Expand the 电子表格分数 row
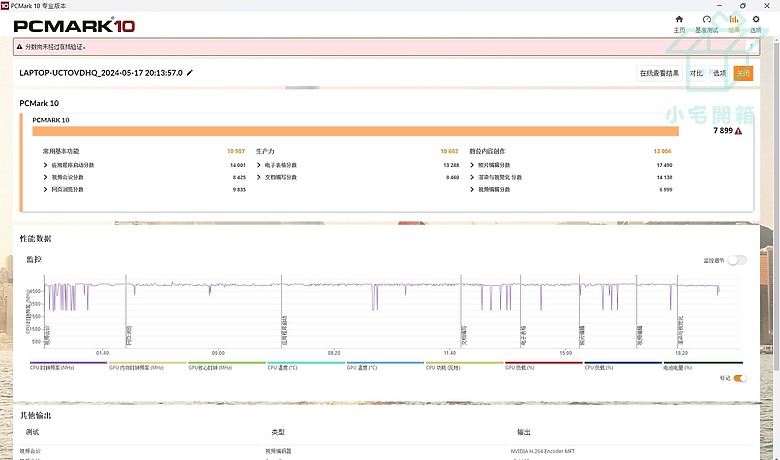The width and height of the screenshot is (780, 460). 259,165
